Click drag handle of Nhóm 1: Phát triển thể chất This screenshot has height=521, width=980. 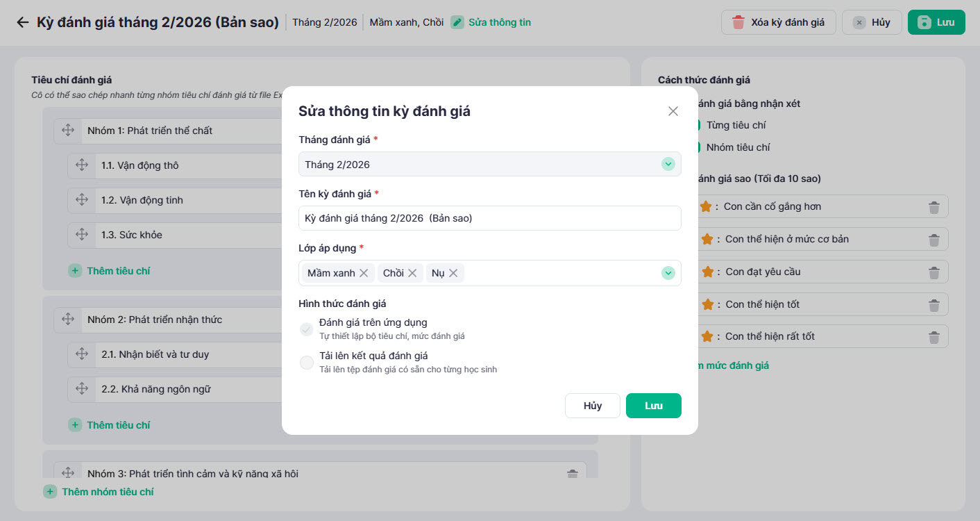tap(68, 131)
